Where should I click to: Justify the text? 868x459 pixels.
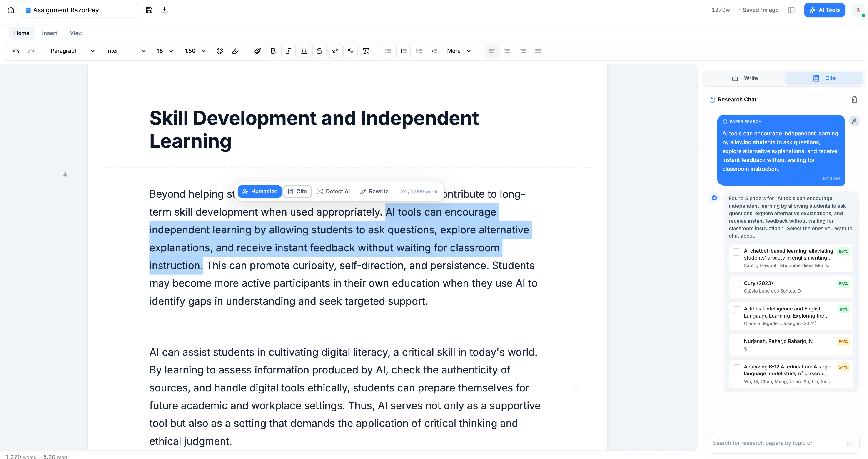(x=539, y=51)
